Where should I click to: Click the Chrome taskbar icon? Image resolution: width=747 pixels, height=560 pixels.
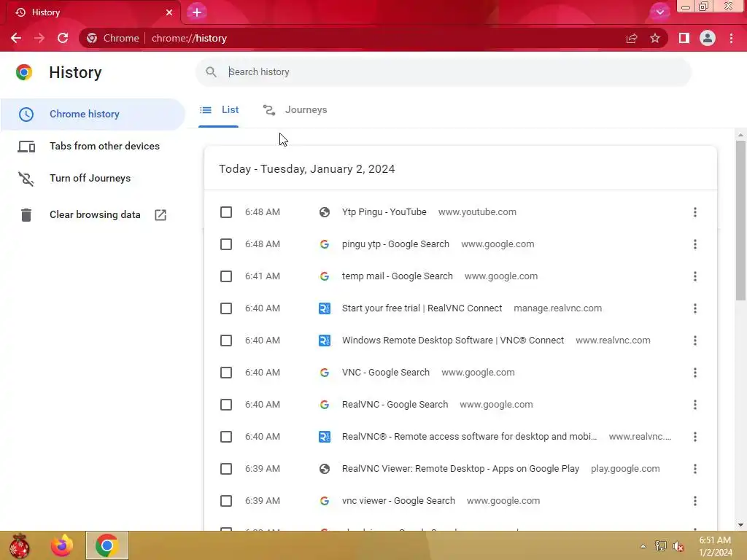click(x=107, y=545)
